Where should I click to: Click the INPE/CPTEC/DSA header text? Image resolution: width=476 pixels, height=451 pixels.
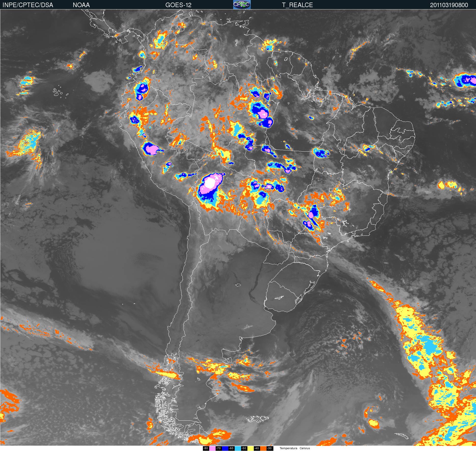tap(28, 5)
